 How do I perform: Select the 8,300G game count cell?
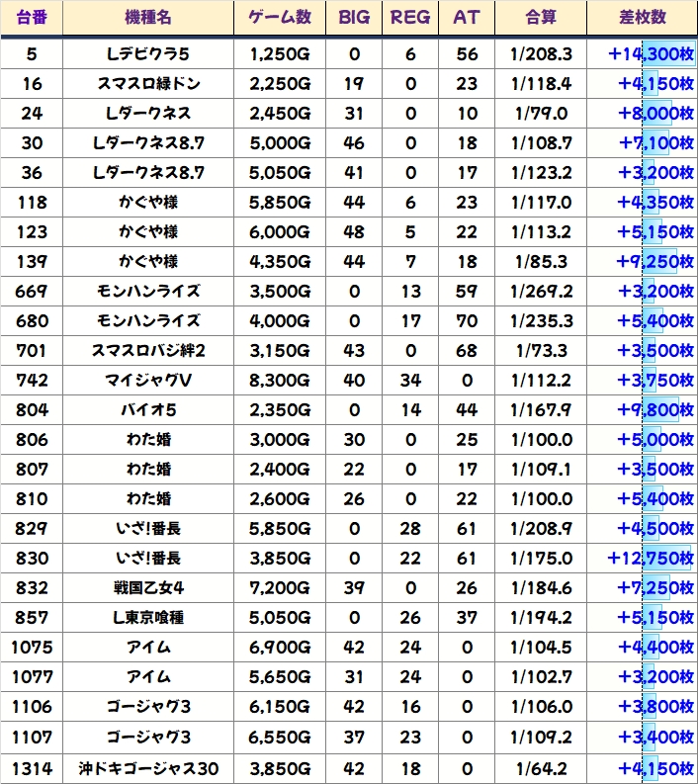280,380
